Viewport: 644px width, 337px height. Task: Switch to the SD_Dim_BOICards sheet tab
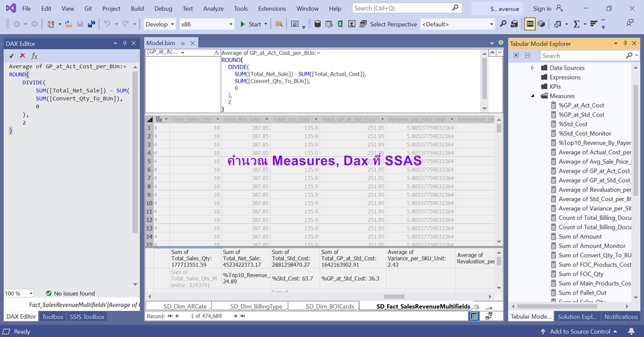[330, 306]
